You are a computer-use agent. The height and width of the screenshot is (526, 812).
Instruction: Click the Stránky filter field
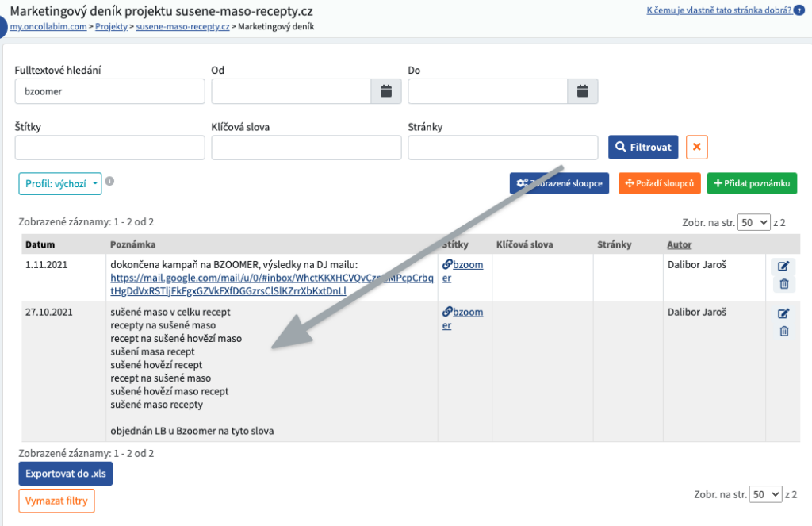coord(503,148)
